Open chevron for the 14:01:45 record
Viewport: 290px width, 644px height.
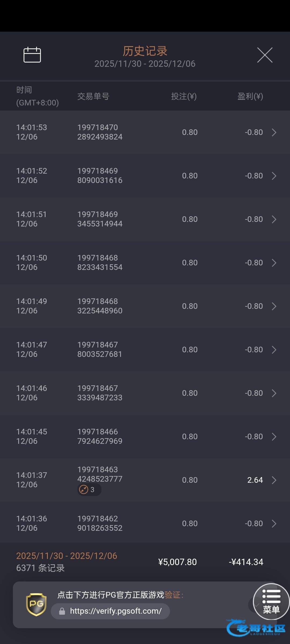coord(274,437)
